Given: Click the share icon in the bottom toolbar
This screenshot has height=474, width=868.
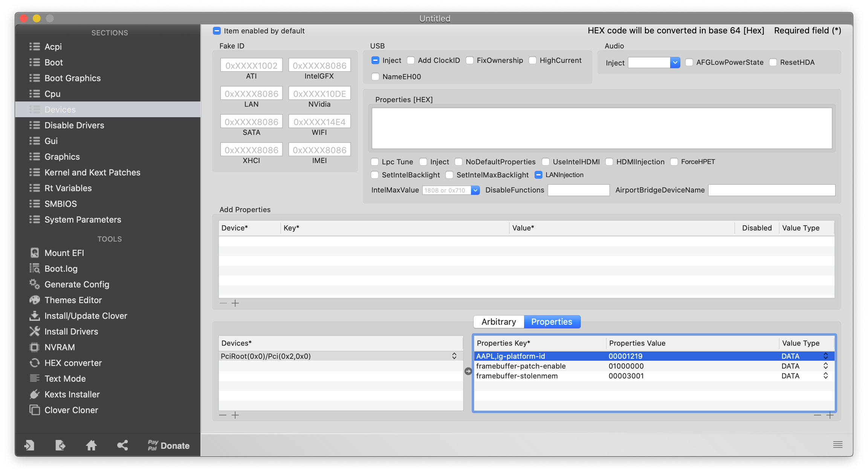Looking at the screenshot, I should point(122,445).
